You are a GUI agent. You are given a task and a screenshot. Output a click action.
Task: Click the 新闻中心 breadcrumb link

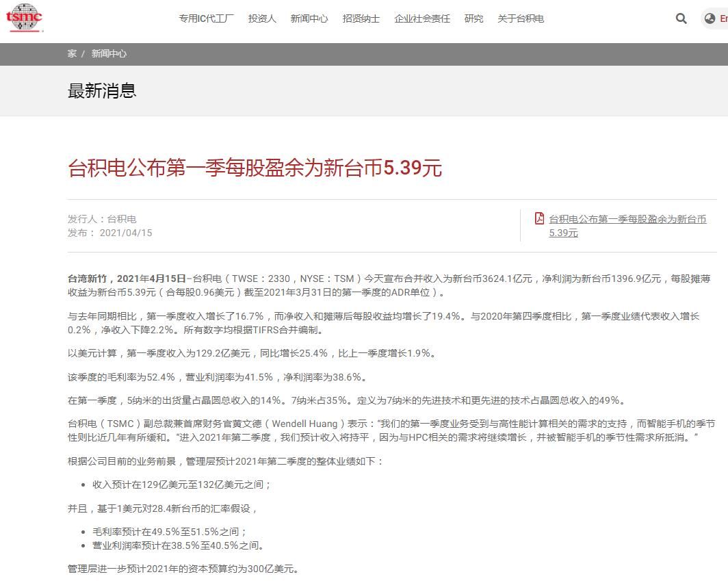click(x=109, y=53)
